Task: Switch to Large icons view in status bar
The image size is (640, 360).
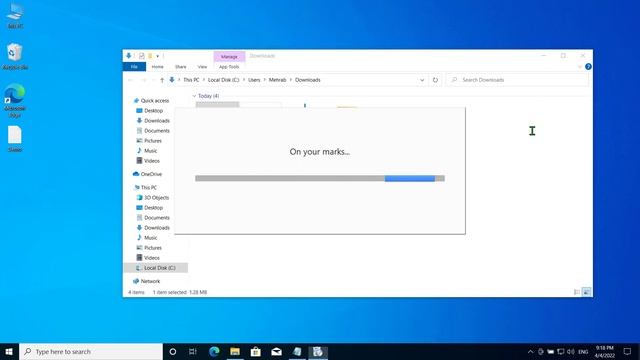Action: tap(587, 292)
